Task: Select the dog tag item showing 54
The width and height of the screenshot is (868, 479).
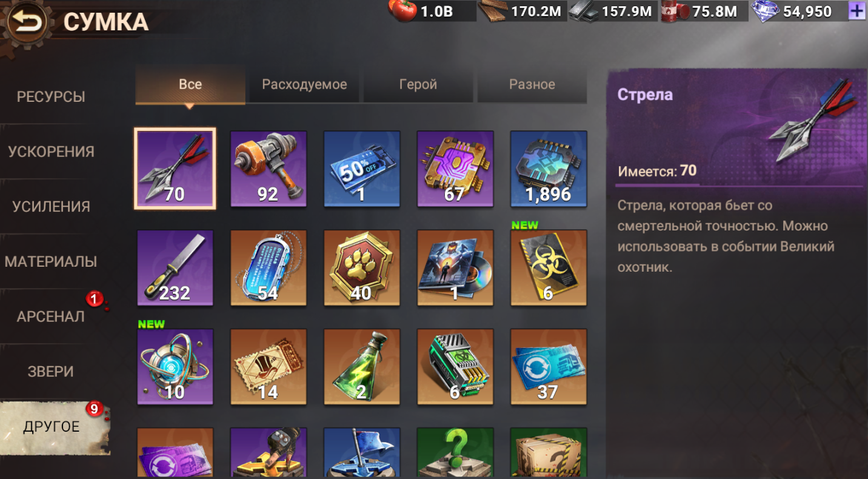Action: click(x=269, y=267)
